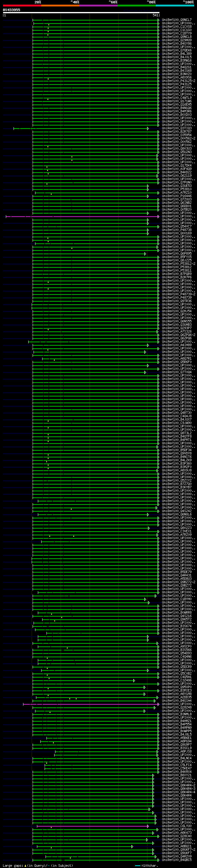Viewport: 197px width, 868px height.
Task: Open the UniRef100_A5B6E1 hit
Action: (x=176, y=738)
